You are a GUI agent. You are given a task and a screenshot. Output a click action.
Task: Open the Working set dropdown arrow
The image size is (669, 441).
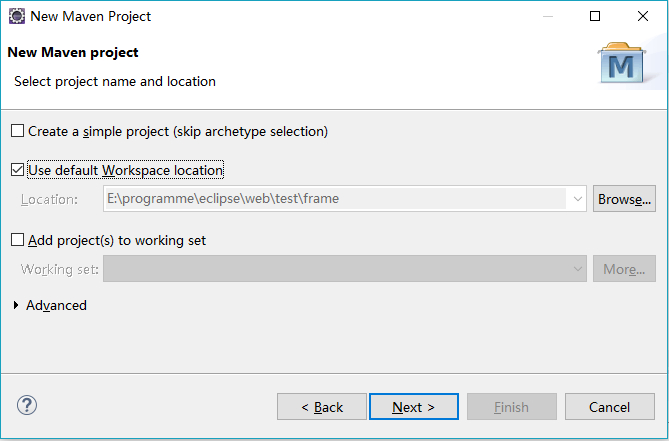[577, 269]
